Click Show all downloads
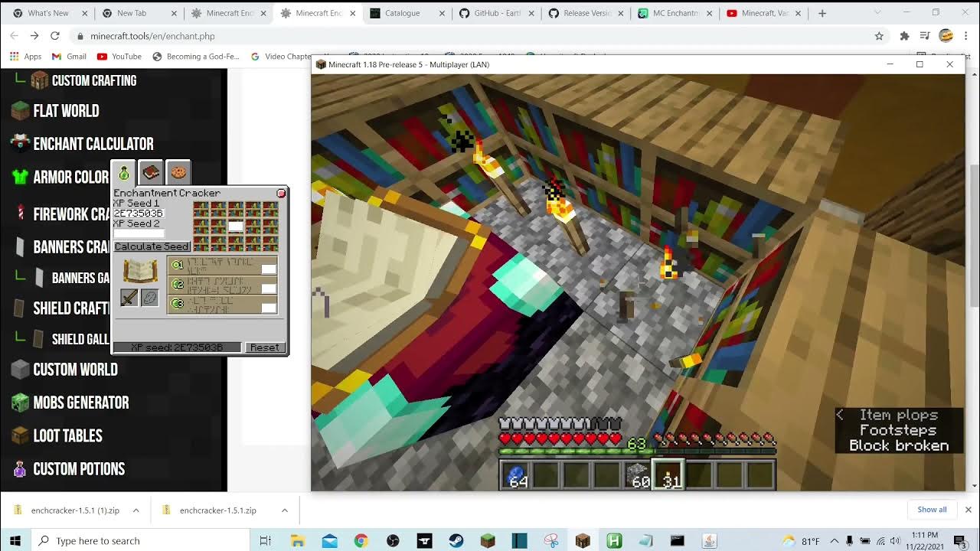Screen dimensions: 980x551 932,510
